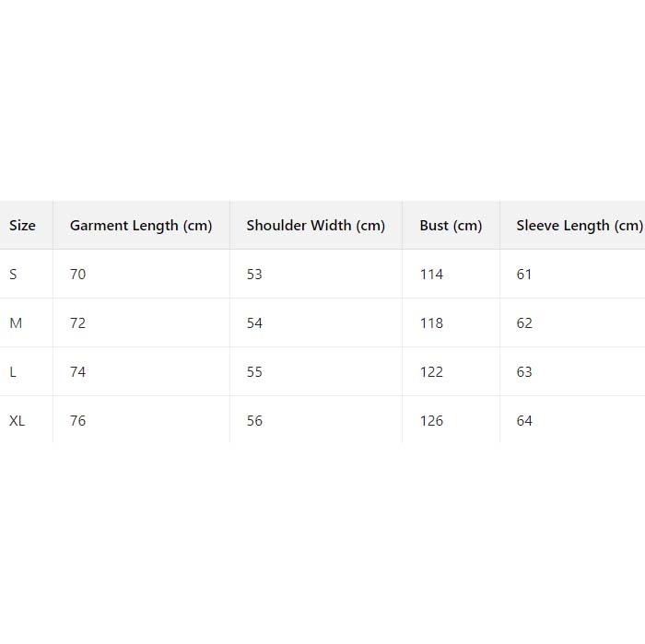Click sleeve length value 61
645x644 pixels.
pos(524,275)
